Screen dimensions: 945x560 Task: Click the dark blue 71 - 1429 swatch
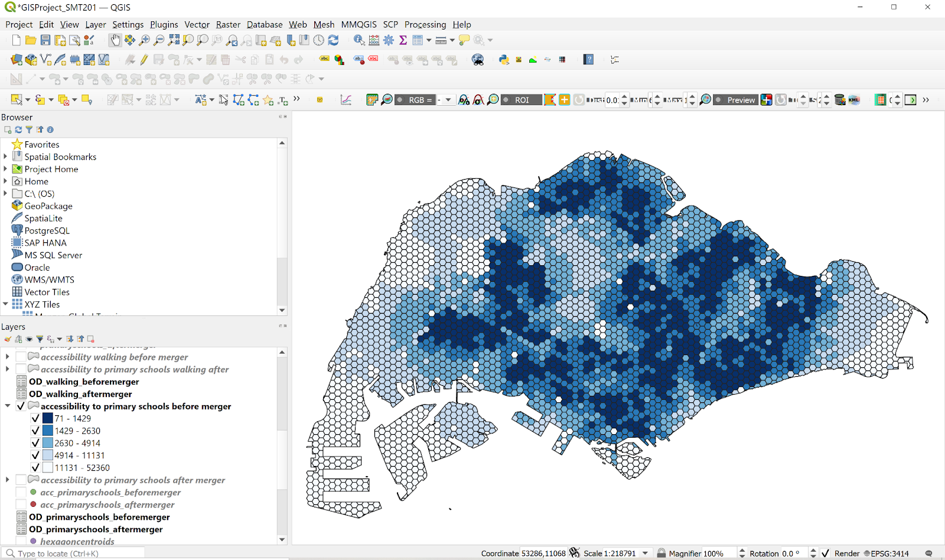point(48,418)
